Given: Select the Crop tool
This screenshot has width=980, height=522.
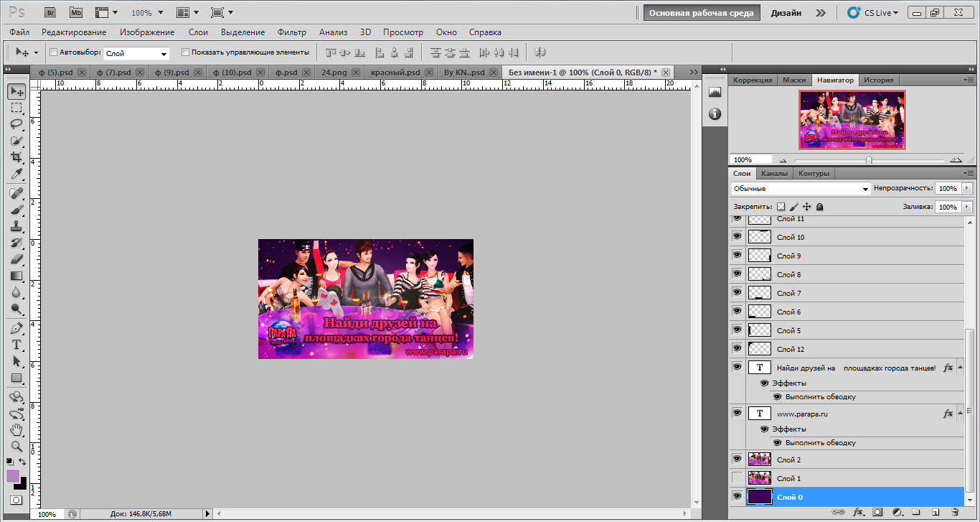Looking at the screenshot, I should click(17, 157).
